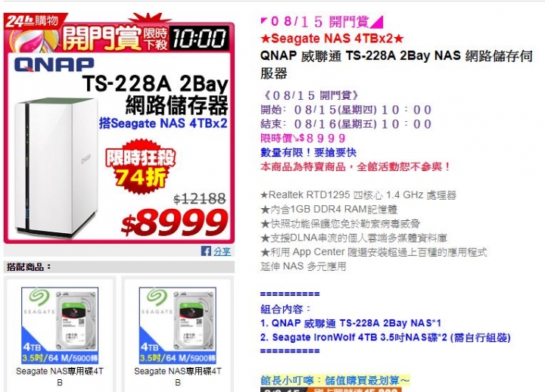This screenshot has width=545, height=392.
Task: Select the first Seagate 4TB drive thumbnail
Action: pyautogui.click(x=60, y=325)
